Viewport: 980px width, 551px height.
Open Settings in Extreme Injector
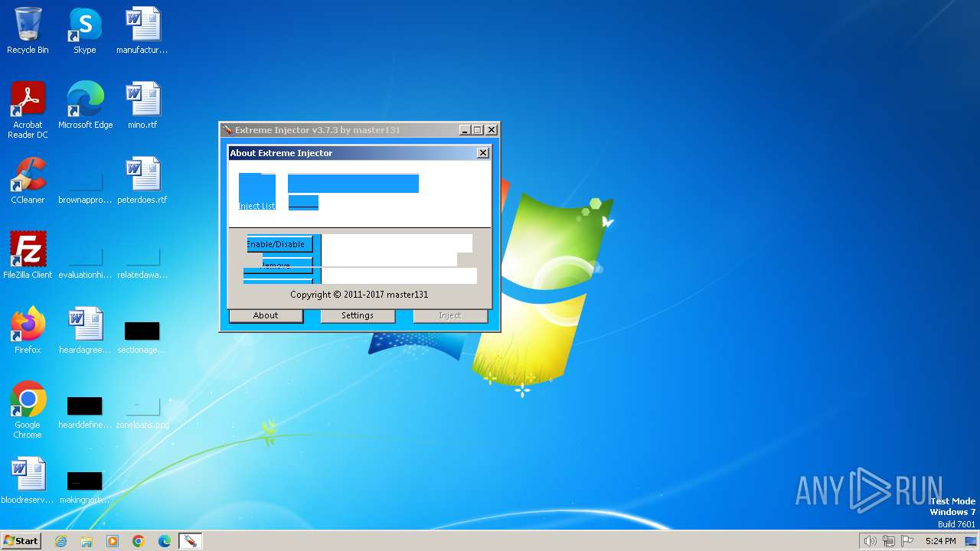click(x=358, y=315)
